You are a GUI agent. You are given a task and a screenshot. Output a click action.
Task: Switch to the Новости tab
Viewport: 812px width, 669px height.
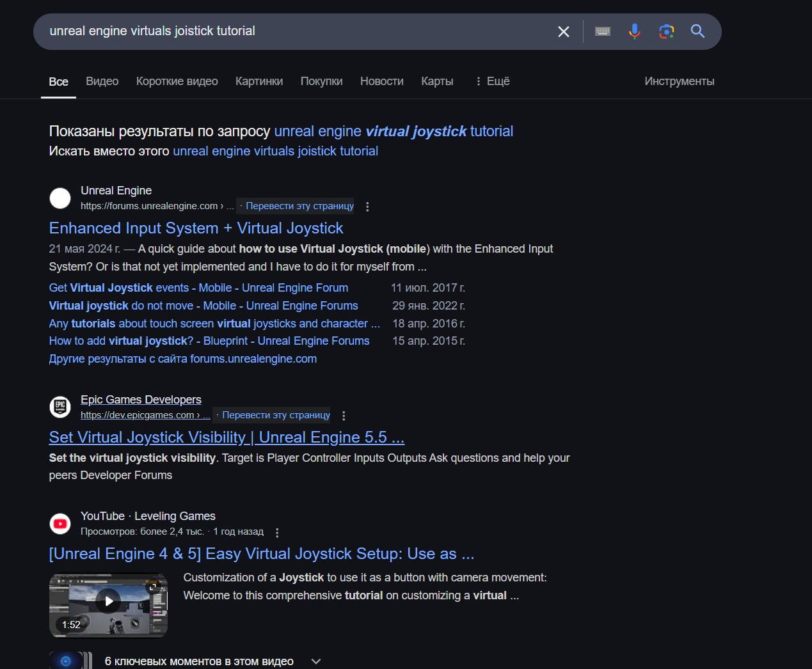point(382,81)
